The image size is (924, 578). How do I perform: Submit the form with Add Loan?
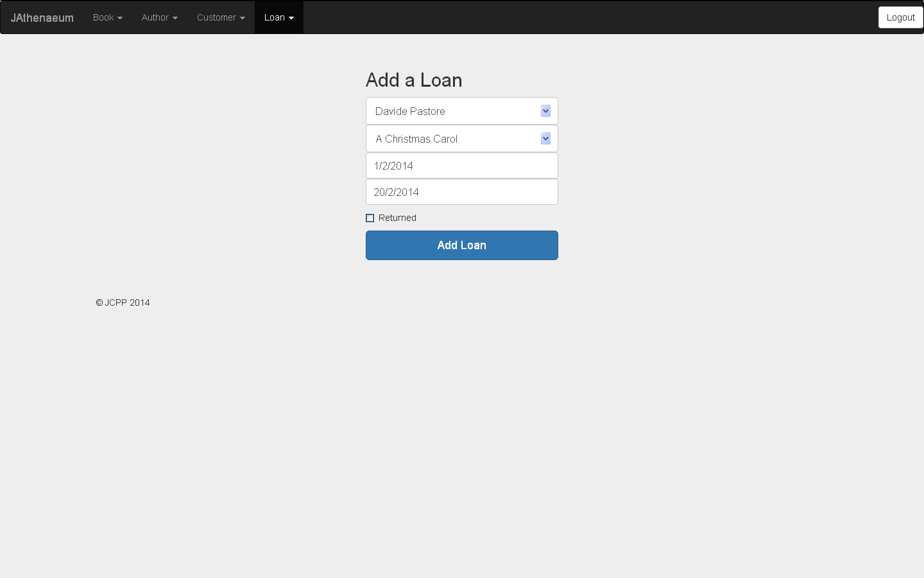(x=462, y=245)
